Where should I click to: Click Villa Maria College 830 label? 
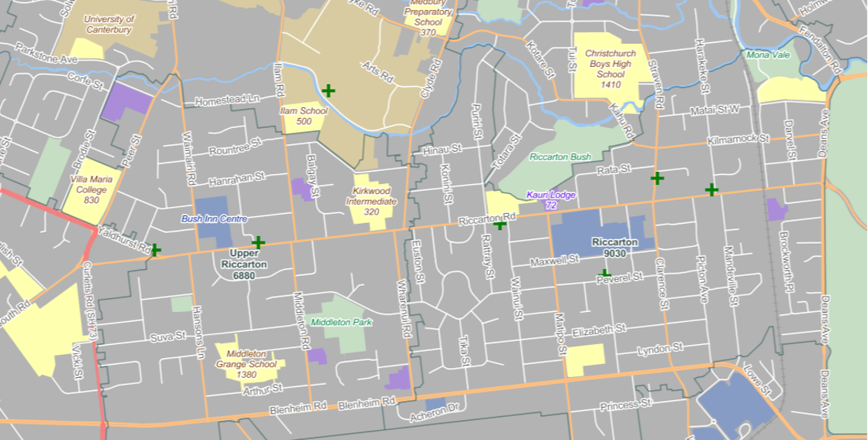click(x=91, y=189)
